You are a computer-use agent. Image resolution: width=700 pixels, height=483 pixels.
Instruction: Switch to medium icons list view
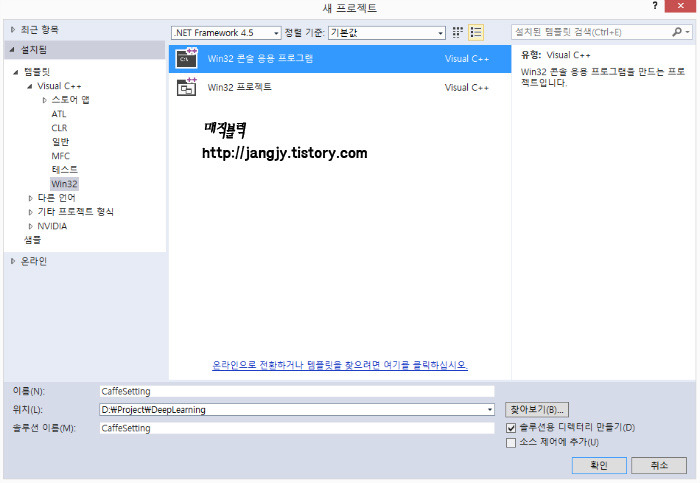pyautogui.click(x=476, y=32)
